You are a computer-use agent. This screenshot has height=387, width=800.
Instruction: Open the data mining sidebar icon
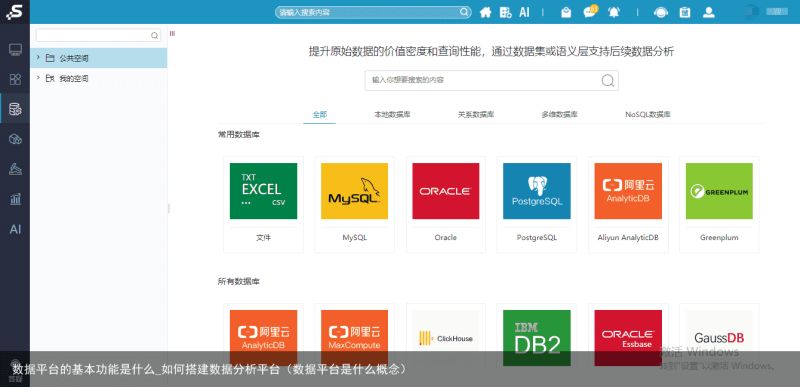(15, 169)
